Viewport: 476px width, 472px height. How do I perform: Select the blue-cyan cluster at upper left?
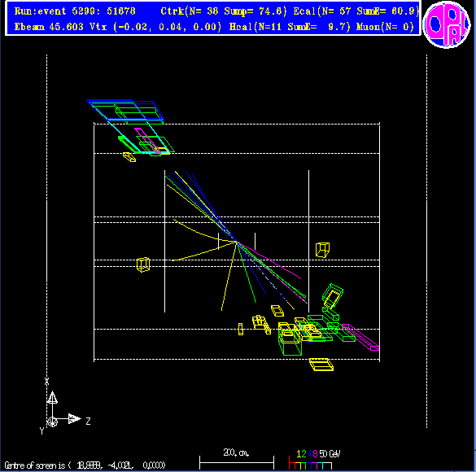tap(125, 111)
